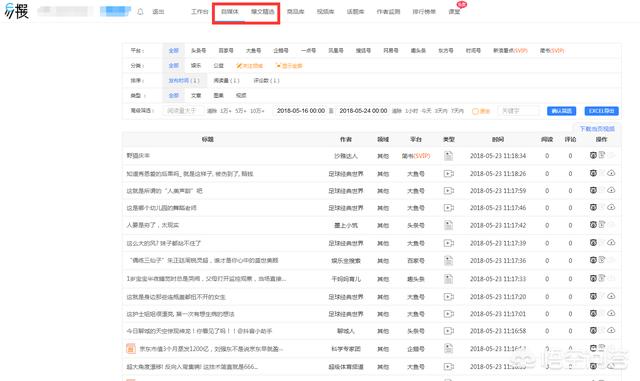Click the article type icon in 11:17:36 row
640x381 pixels.
point(449,260)
